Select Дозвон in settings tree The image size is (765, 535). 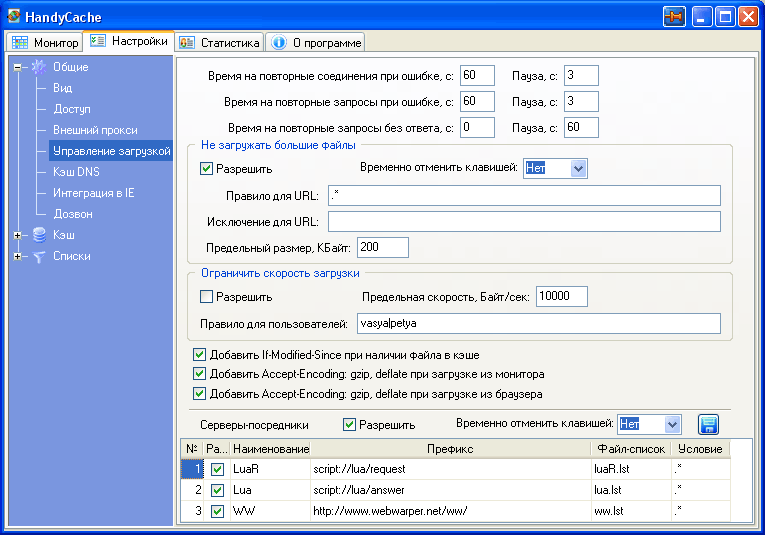(73, 214)
